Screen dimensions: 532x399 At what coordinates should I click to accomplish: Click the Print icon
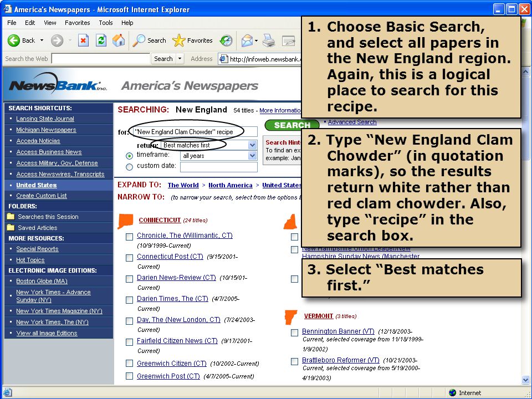click(x=269, y=40)
